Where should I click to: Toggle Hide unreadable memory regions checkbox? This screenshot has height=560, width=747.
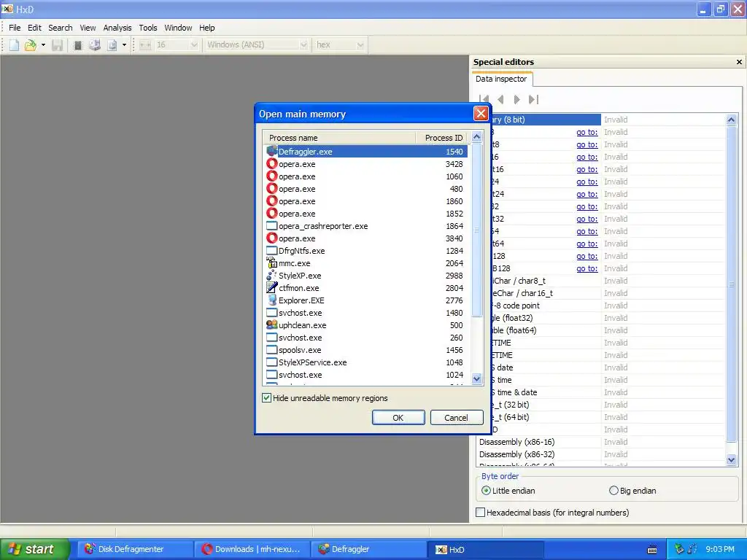coord(267,397)
